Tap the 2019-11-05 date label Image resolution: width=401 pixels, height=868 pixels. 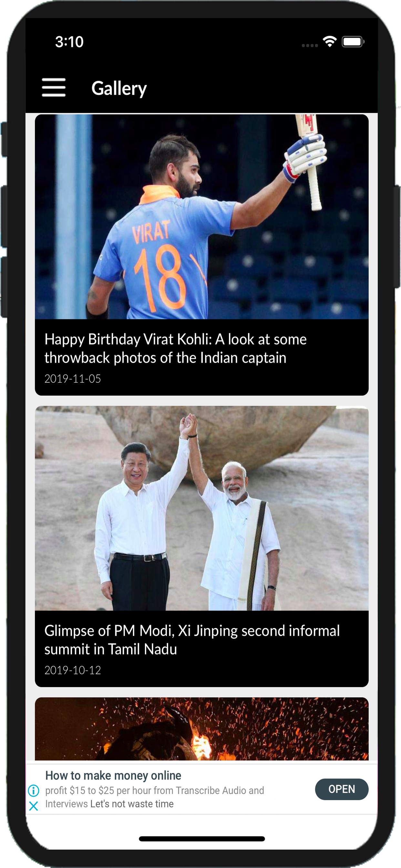click(73, 379)
